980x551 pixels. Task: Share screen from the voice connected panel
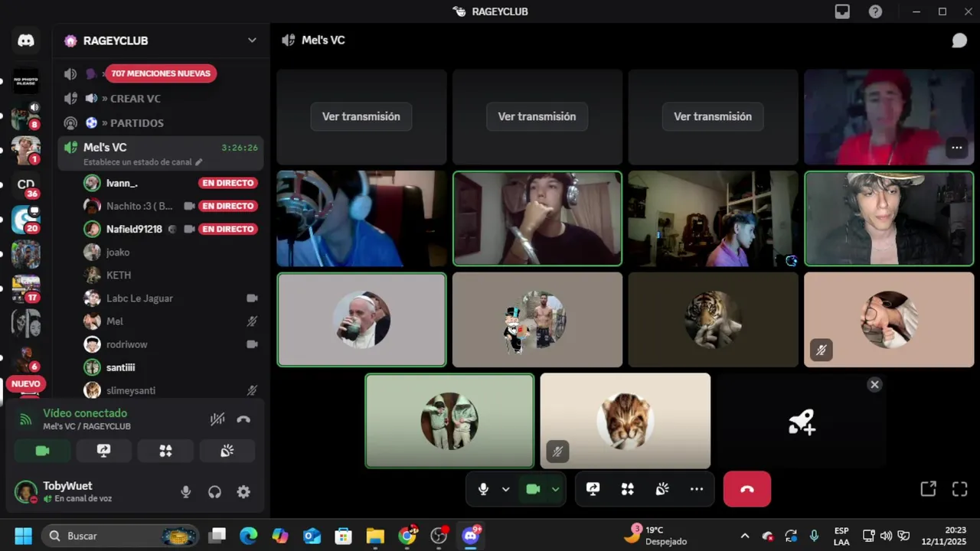(x=104, y=451)
